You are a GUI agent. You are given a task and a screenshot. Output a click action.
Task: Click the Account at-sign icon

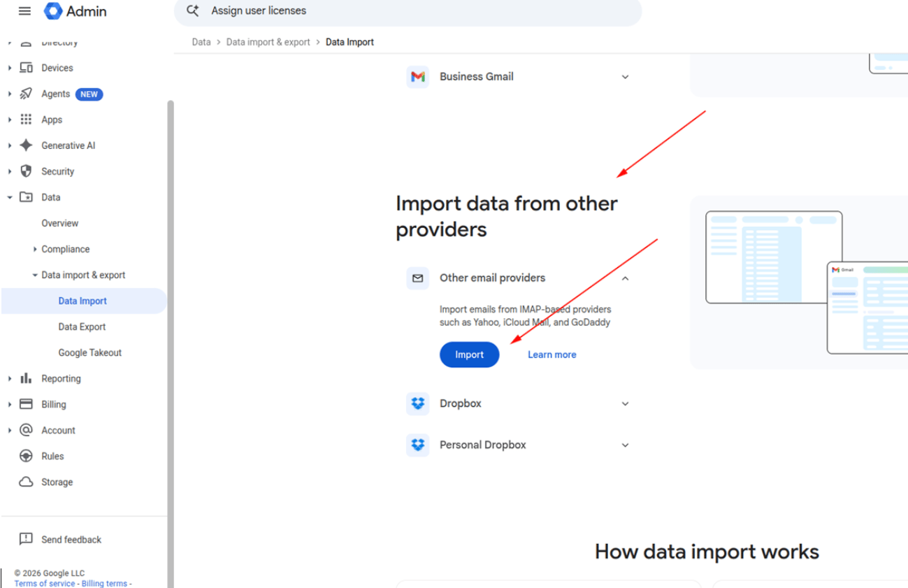point(26,430)
